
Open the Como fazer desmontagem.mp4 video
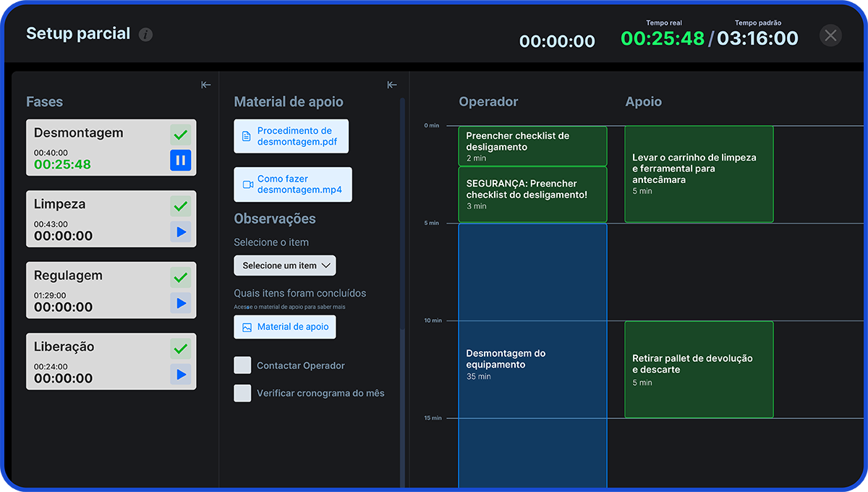tap(292, 184)
